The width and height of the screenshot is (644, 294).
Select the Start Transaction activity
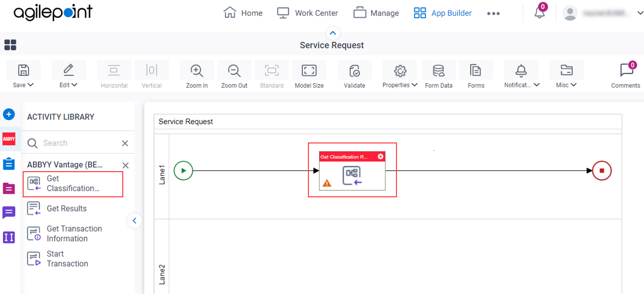[x=57, y=259]
